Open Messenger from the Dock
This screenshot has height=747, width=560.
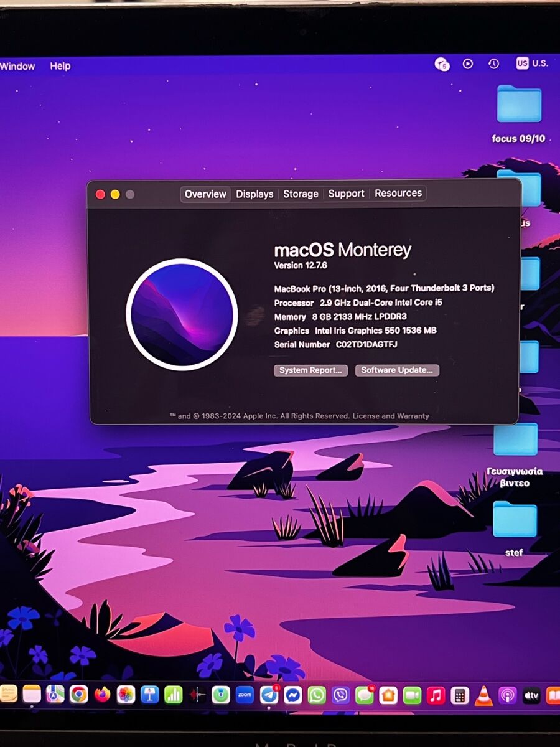pyautogui.click(x=293, y=695)
